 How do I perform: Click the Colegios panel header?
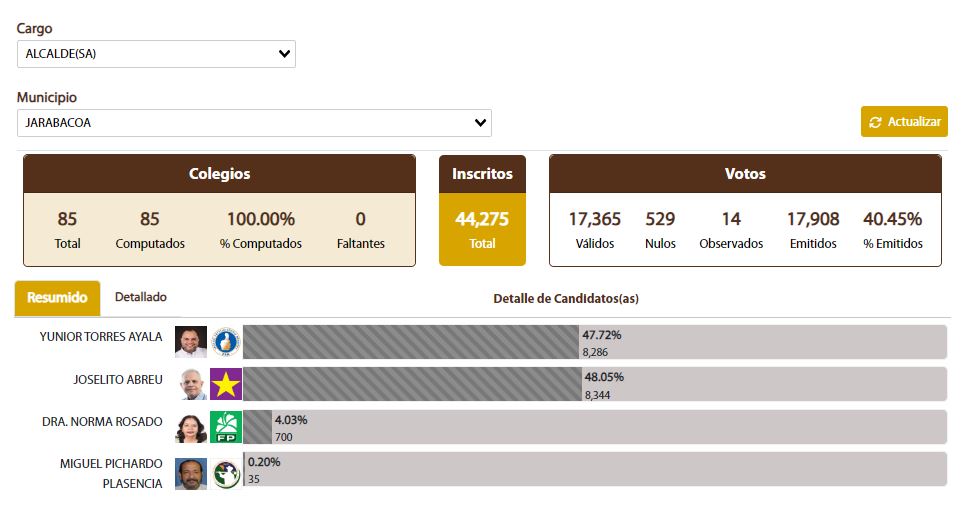[x=219, y=174]
